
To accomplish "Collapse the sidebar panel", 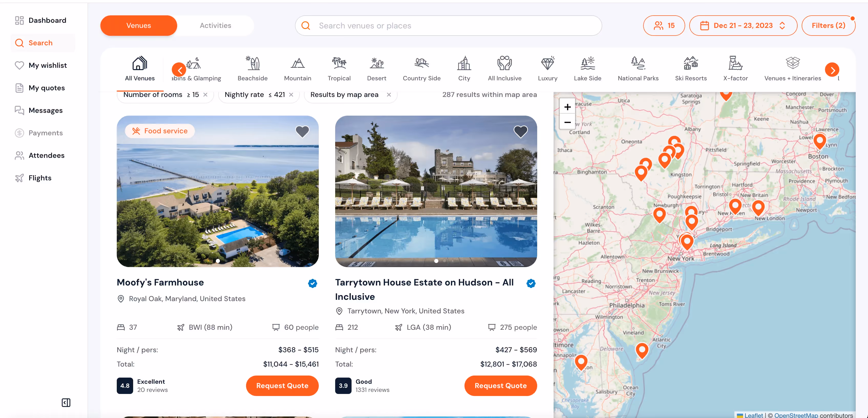I will pos(66,402).
